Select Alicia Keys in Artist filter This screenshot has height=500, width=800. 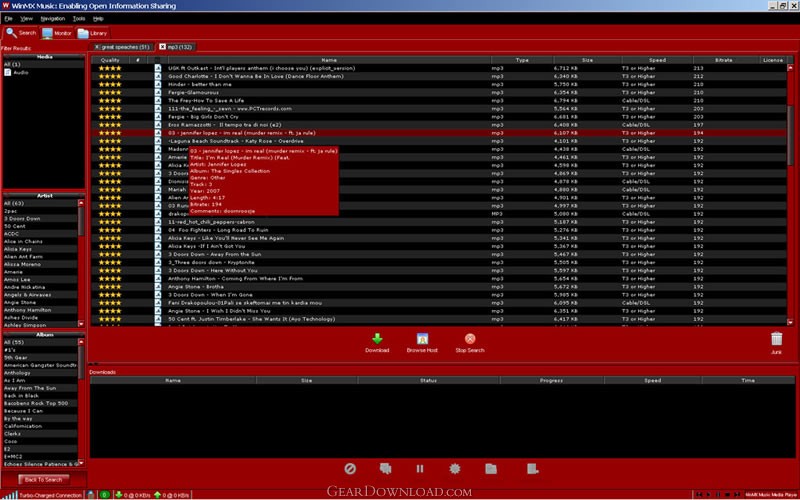tap(40, 249)
